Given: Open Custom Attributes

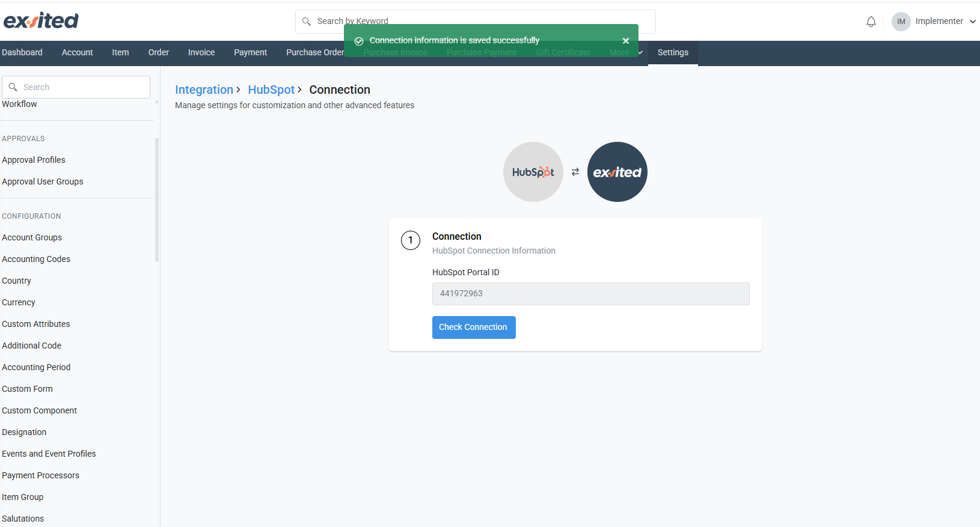Looking at the screenshot, I should [x=36, y=324].
